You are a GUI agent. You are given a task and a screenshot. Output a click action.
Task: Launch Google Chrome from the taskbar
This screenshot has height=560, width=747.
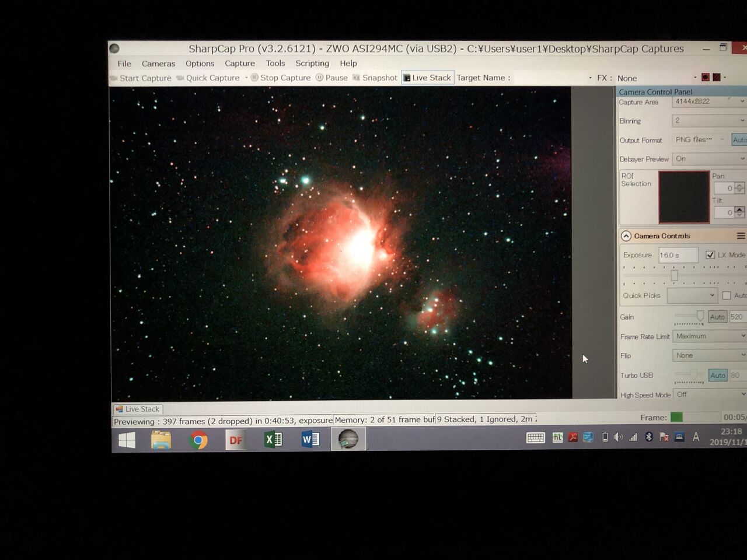point(198,440)
